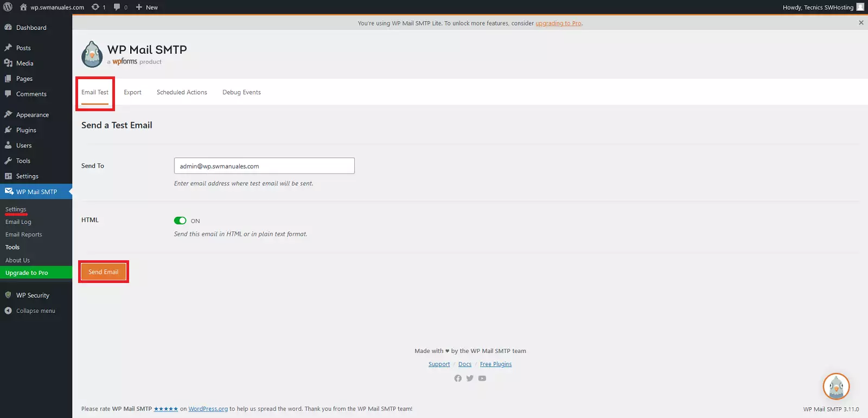Switch to the Debug Events tab
Viewport: 868px width, 418px height.
(x=241, y=92)
